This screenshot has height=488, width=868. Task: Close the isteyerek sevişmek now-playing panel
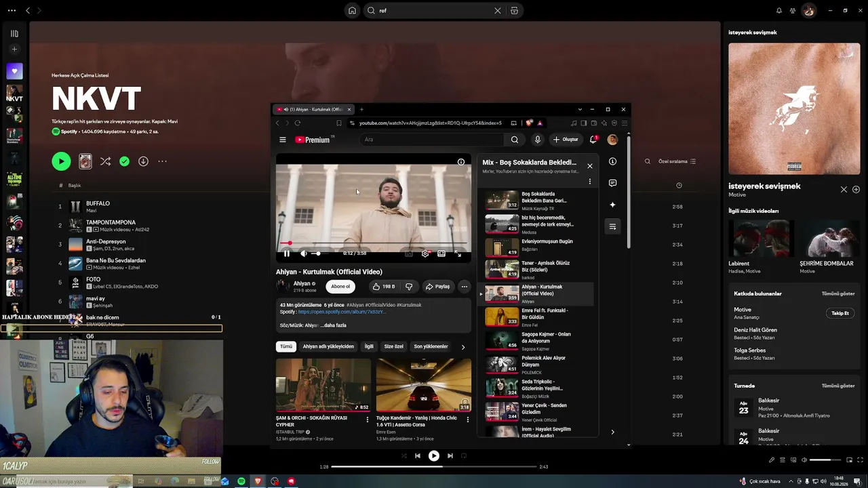click(844, 190)
